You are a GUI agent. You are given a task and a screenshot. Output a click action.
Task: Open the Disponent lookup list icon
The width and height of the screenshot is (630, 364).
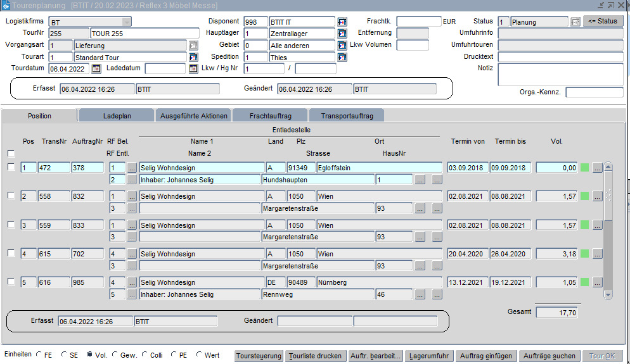[342, 22]
